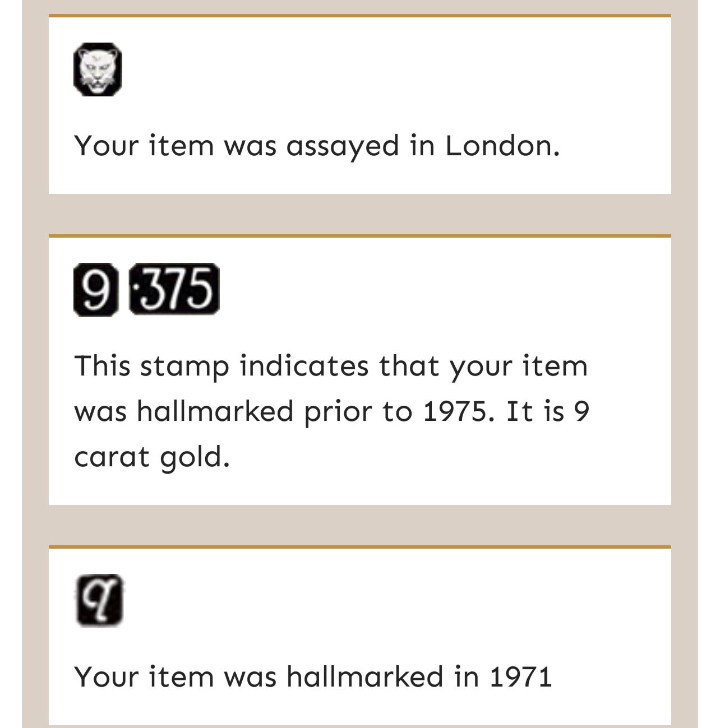Click 'Your item was assayed in London' text
Screen dimensions: 720x728
(x=317, y=146)
